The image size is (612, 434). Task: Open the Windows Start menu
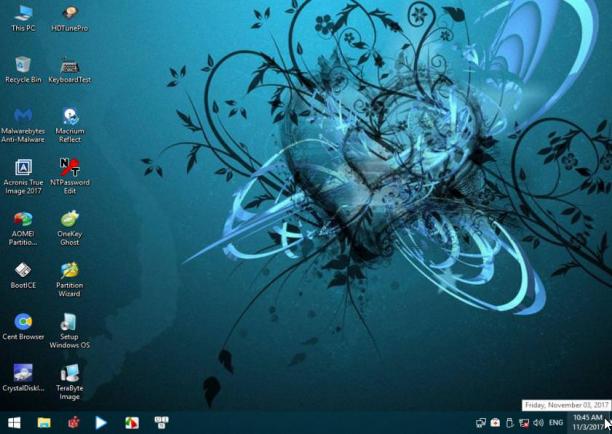14,423
